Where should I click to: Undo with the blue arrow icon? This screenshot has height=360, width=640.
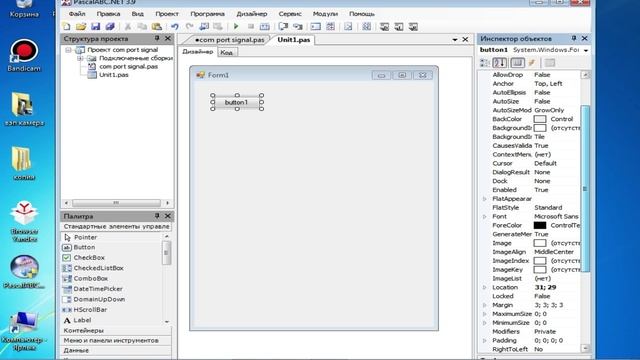point(175,27)
